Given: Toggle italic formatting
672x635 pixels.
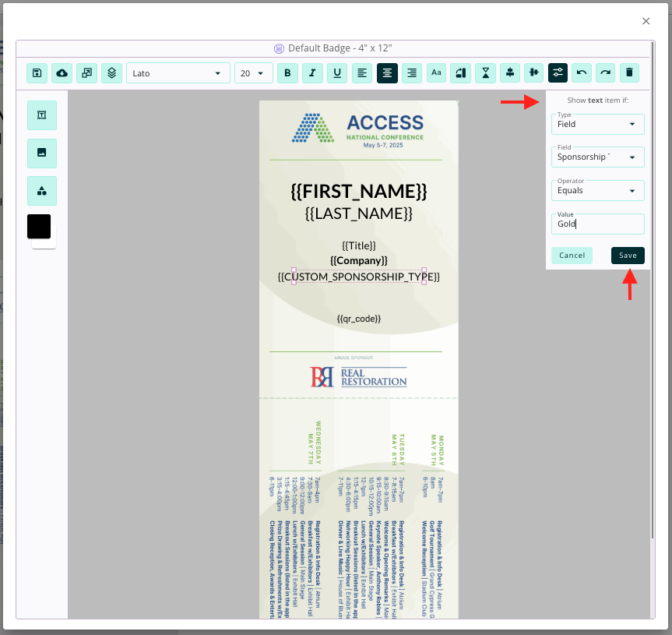Looking at the screenshot, I should pyautogui.click(x=312, y=73).
